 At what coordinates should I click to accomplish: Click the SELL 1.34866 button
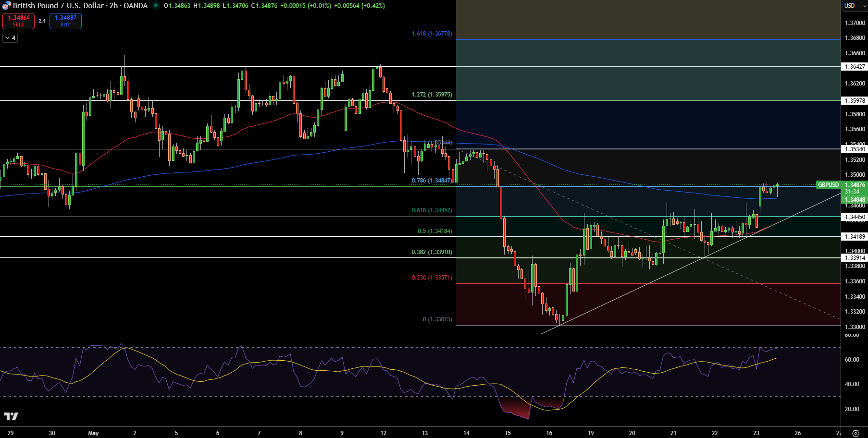[x=18, y=21]
